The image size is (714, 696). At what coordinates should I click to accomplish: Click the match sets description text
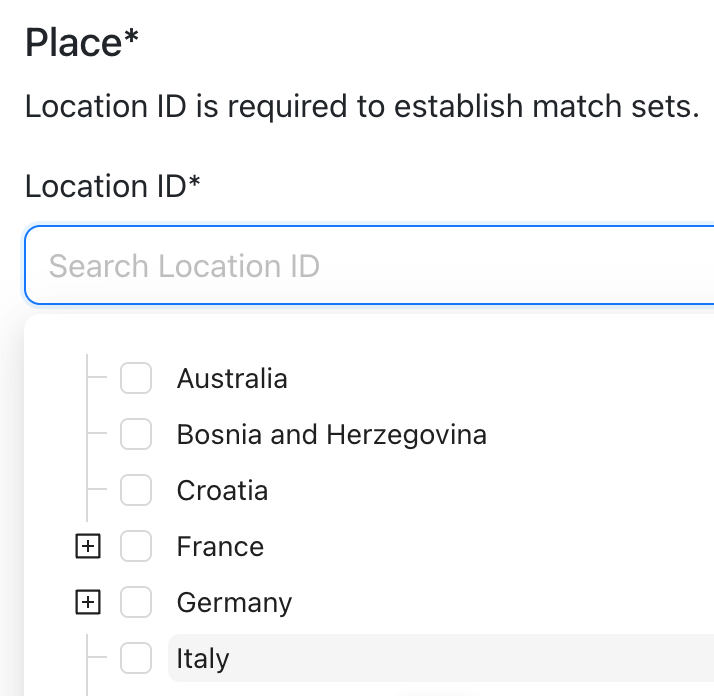click(x=361, y=107)
